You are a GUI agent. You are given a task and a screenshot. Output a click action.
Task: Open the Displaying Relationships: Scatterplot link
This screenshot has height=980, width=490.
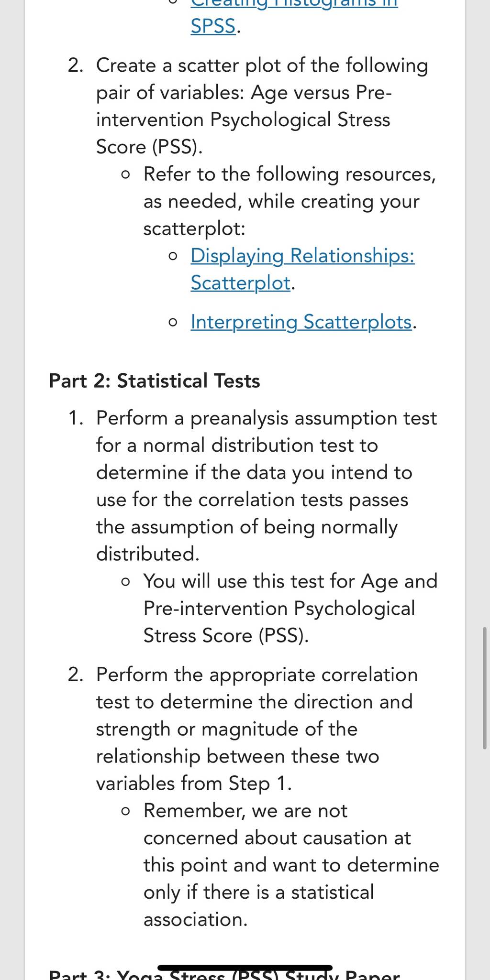click(302, 269)
